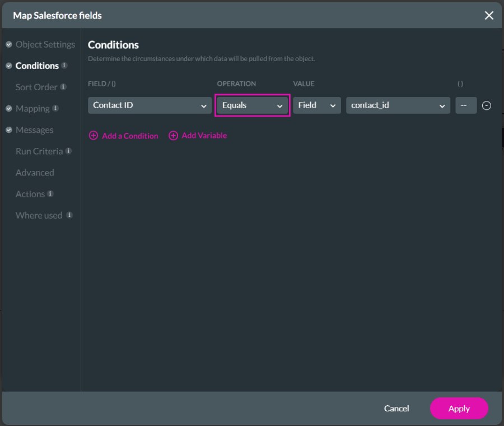Click the plus icon for Add Variable
Image resolution: width=504 pixels, height=426 pixels.
[x=173, y=136]
